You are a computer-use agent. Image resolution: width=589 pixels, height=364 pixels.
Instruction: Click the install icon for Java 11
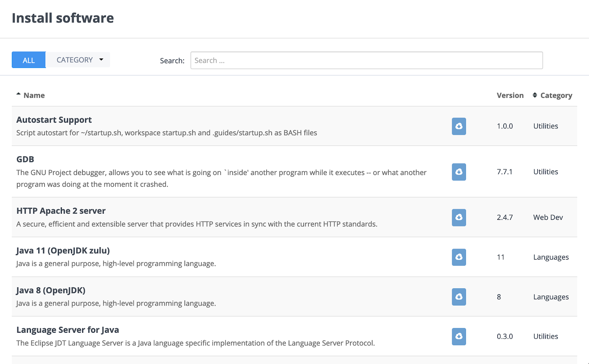[x=459, y=257]
